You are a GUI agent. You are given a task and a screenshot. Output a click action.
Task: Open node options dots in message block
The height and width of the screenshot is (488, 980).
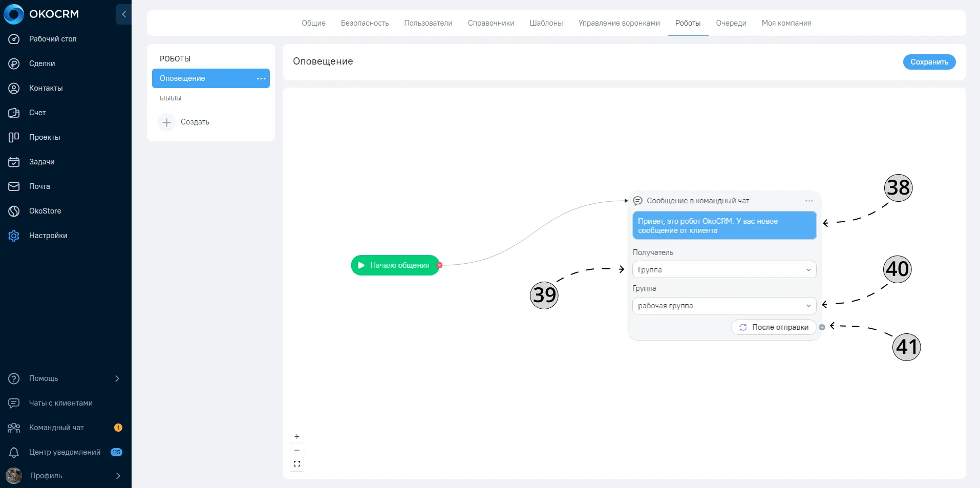(809, 201)
